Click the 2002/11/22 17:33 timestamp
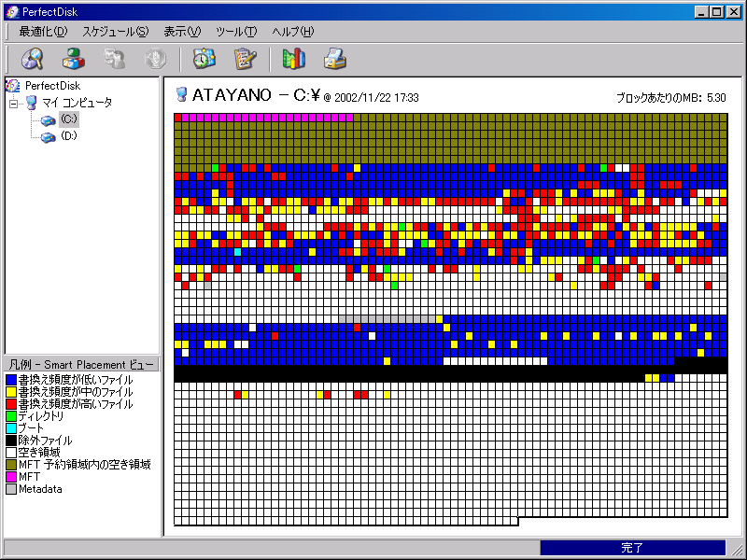The height and width of the screenshot is (560, 747). tap(376, 98)
